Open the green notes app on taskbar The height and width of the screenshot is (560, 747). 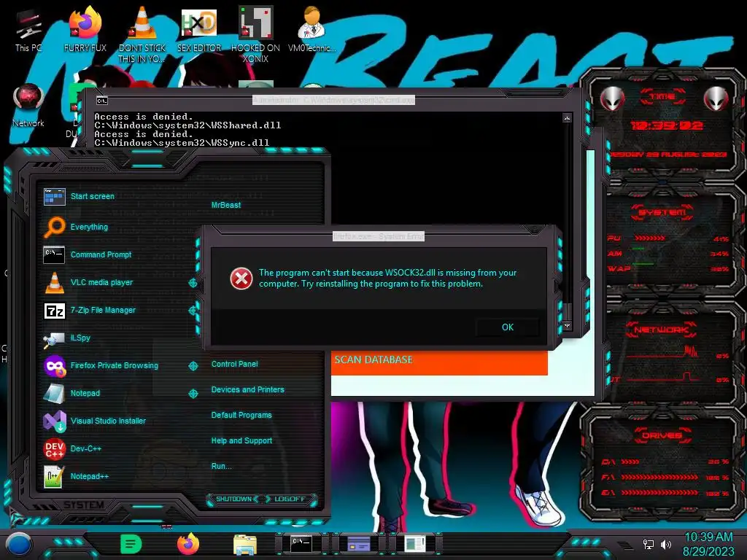click(131, 544)
